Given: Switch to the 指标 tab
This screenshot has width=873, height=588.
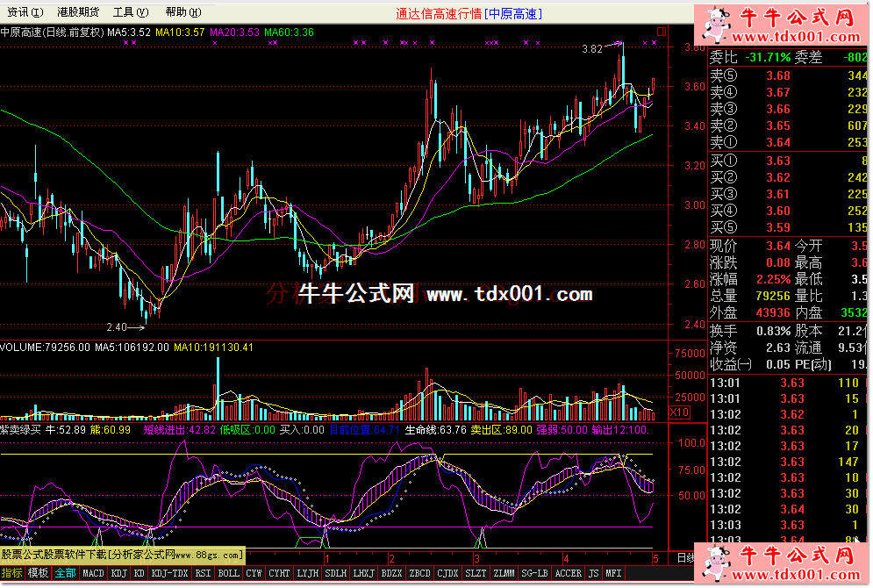Looking at the screenshot, I should [11, 573].
